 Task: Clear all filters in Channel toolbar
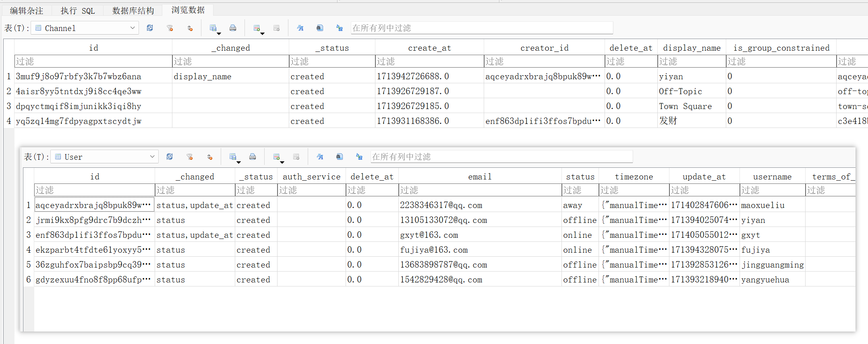click(x=170, y=28)
